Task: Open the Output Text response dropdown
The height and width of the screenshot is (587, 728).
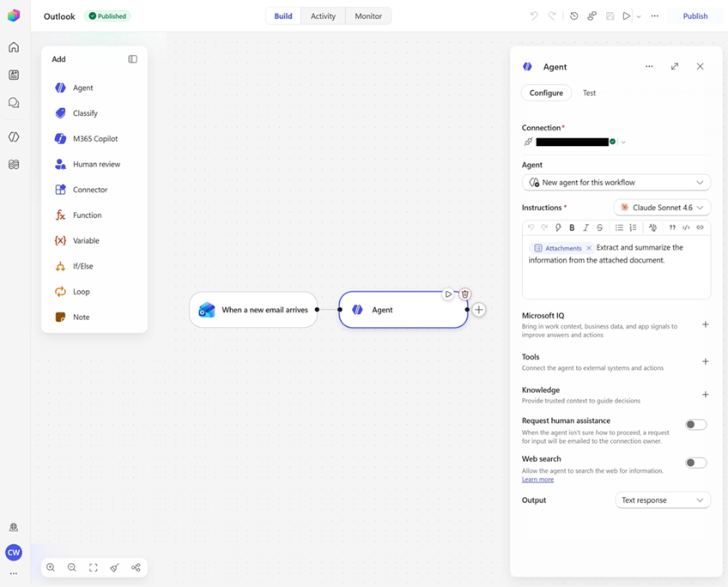Action: click(x=663, y=500)
